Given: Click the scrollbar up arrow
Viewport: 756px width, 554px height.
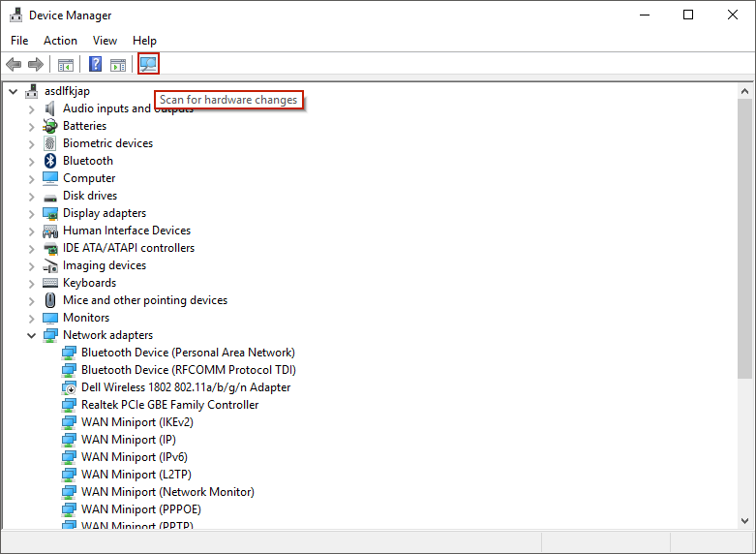Looking at the screenshot, I should click(744, 91).
